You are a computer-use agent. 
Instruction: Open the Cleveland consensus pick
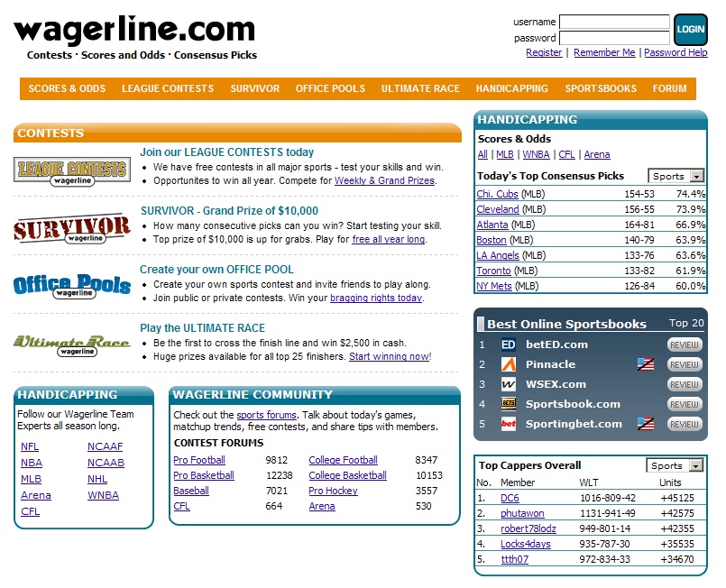(x=498, y=209)
